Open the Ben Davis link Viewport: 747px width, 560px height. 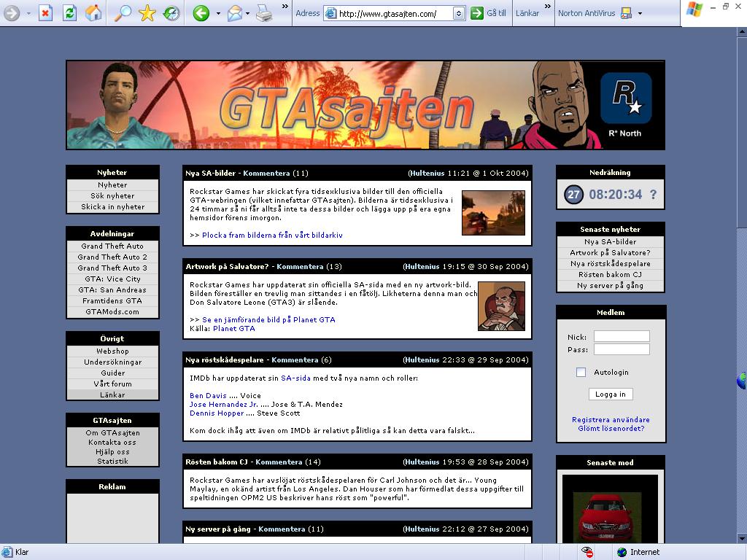coord(208,395)
